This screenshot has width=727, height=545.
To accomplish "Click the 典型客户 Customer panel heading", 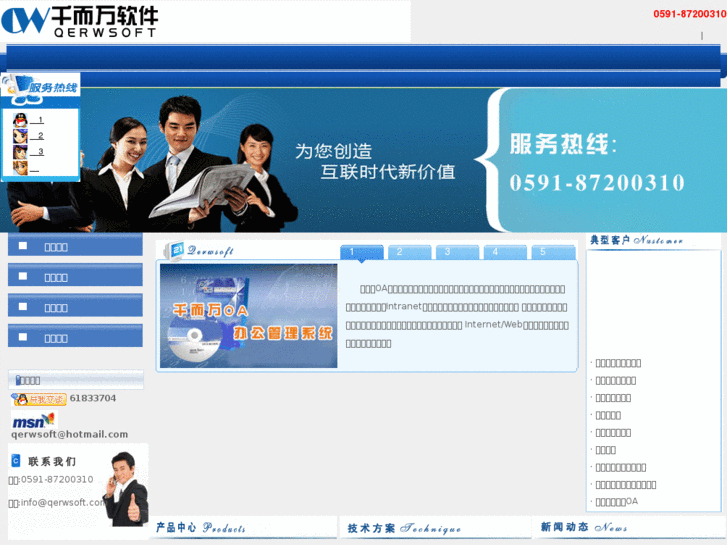I will click(x=636, y=240).
